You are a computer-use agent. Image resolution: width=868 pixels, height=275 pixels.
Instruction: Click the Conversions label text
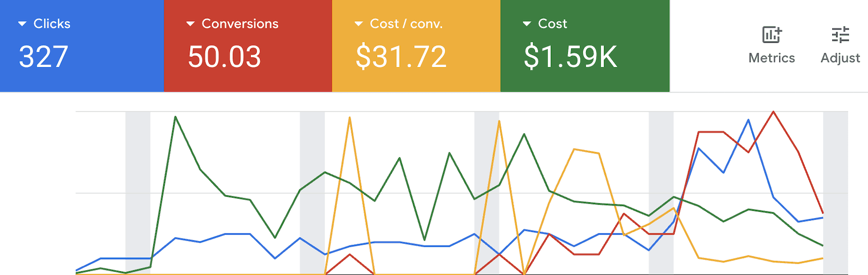(240, 24)
